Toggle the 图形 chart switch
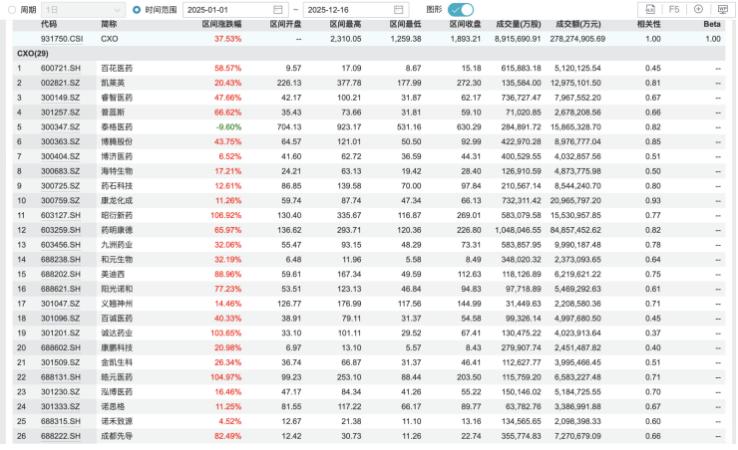This screenshot has width=738, height=450. click(460, 9)
